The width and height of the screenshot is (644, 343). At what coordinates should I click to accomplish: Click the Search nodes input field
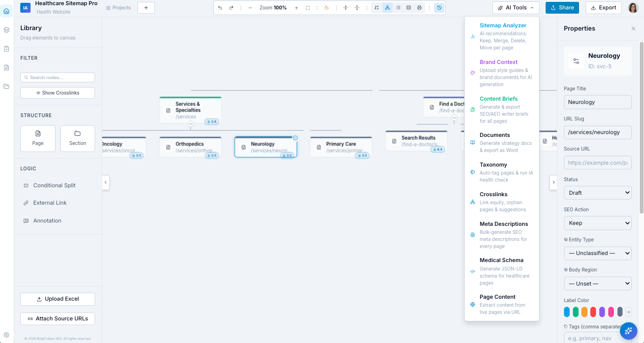pos(57,77)
